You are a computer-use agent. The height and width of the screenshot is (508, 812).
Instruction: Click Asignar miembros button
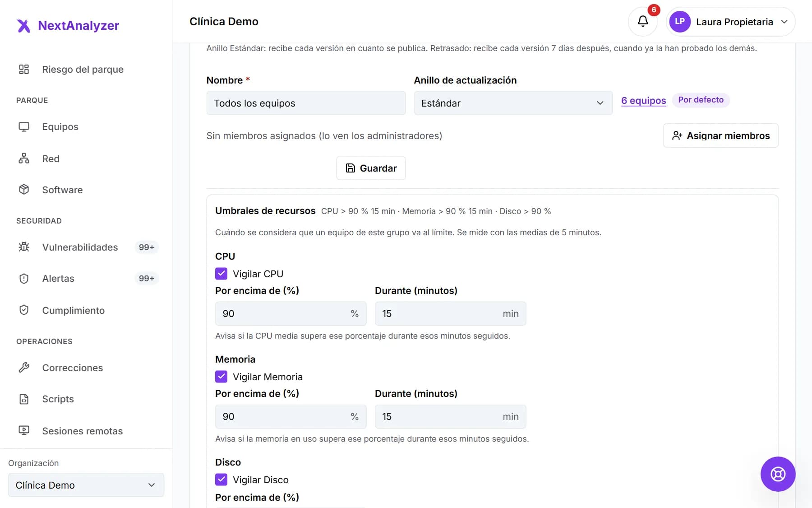pyautogui.click(x=720, y=135)
